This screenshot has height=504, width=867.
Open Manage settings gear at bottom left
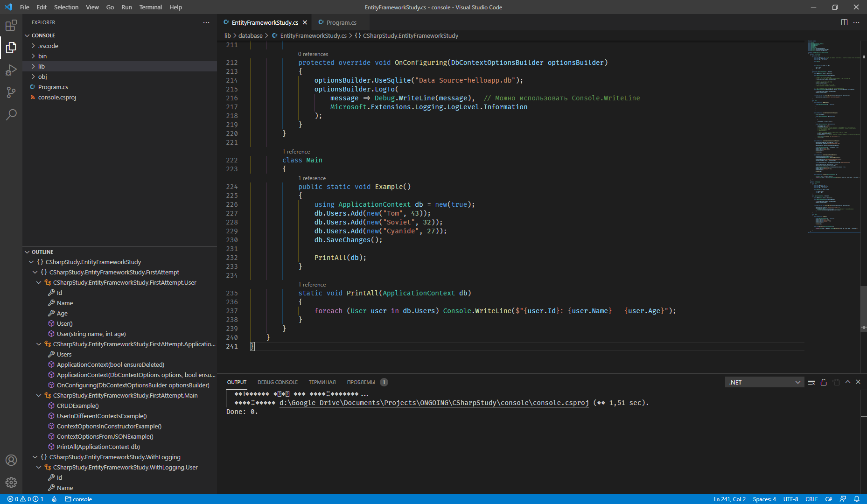pyautogui.click(x=11, y=483)
